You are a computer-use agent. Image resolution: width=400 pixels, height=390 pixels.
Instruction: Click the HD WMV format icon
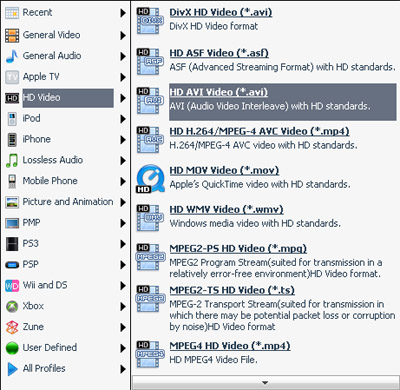point(150,218)
